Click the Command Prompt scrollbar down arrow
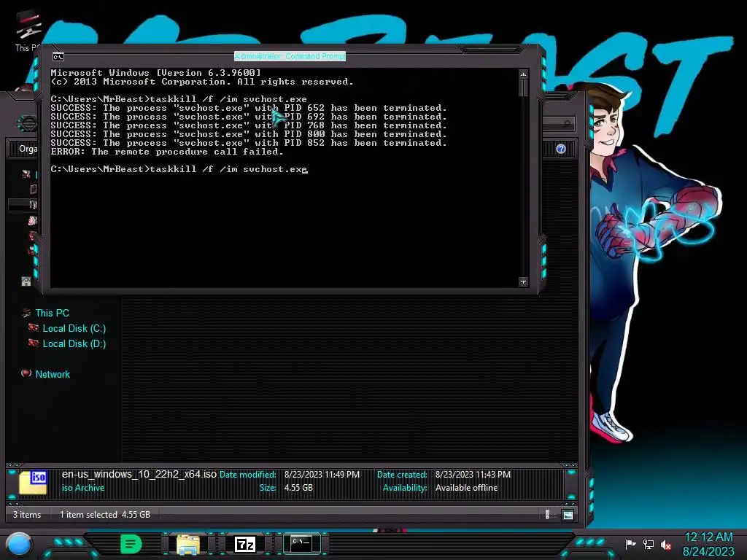 pyautogui.click(x=523, y=281)
